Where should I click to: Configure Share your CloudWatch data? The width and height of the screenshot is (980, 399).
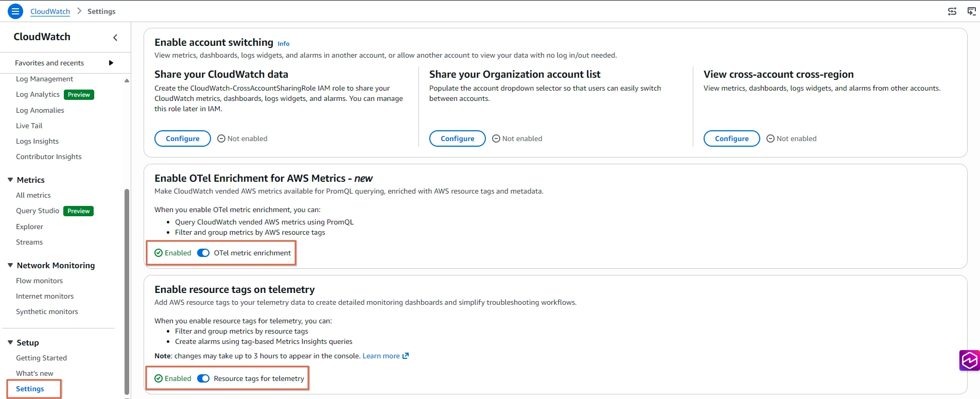tap(183, 138)
